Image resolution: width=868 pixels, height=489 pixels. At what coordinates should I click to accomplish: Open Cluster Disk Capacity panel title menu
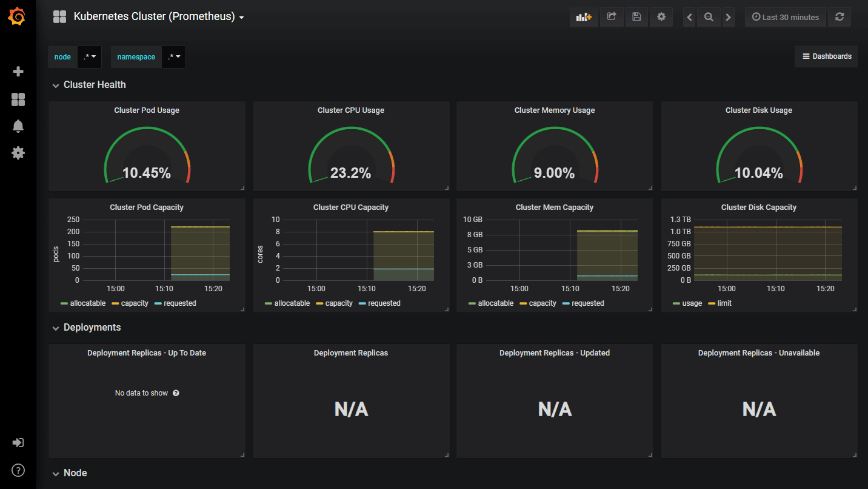pos(759,207)
